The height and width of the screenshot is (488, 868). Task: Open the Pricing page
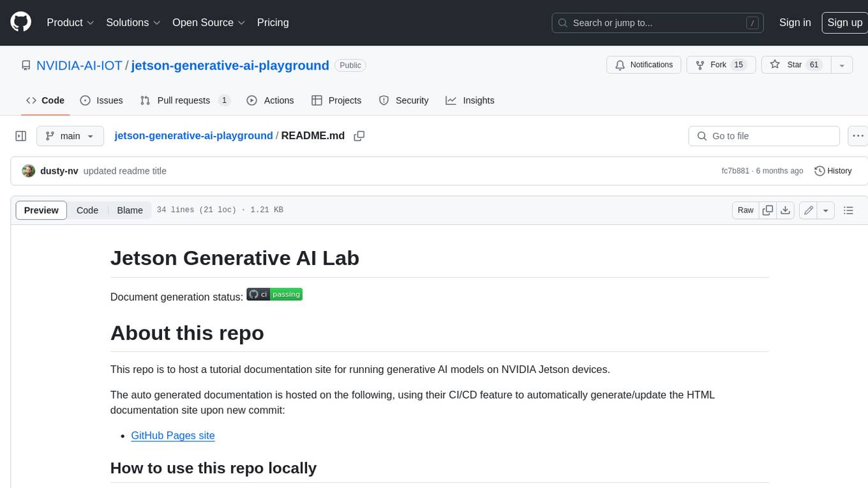273,22
